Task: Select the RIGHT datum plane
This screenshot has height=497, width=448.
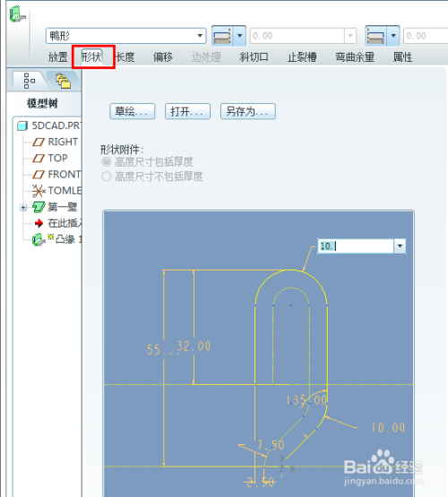Action: (56, 141)
